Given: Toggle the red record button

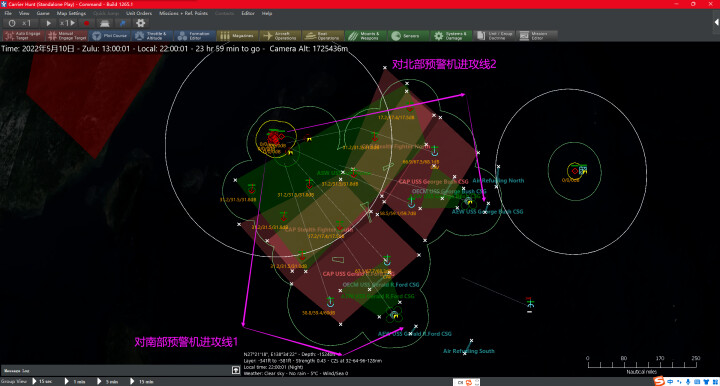Looking at the screenshot, I should click(x=86, y=23).
